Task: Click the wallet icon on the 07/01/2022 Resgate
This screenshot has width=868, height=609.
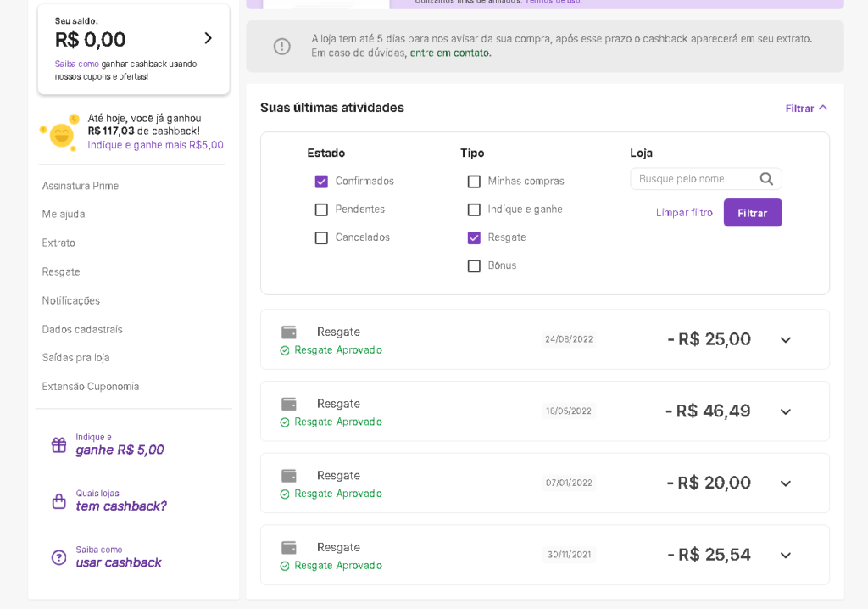Action: click(x=289, y=476)
